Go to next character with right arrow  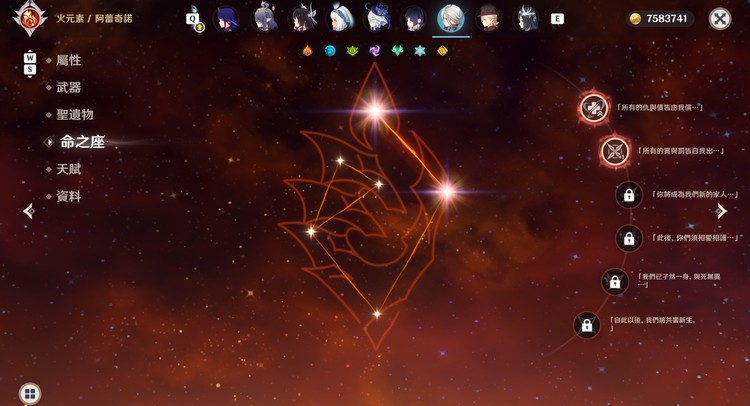pyautogui.click(x=721, y=211)
